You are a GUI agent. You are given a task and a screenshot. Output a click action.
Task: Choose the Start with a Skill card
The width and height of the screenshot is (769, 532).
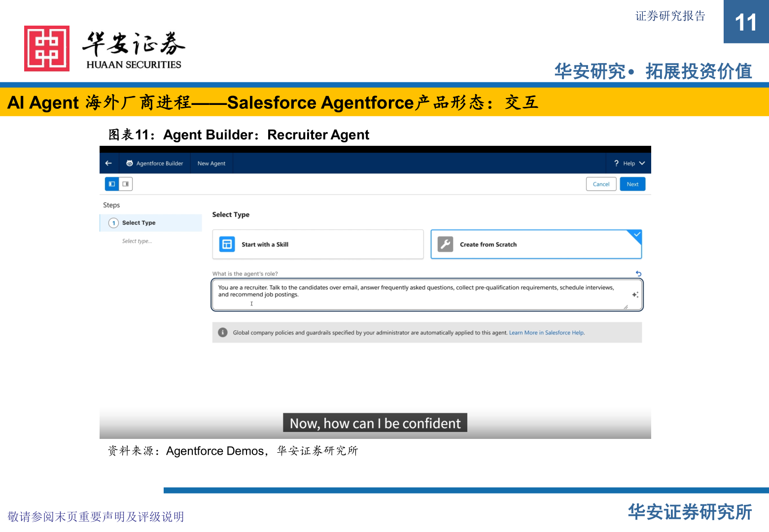pyautogui.click(x=318, y=244)
